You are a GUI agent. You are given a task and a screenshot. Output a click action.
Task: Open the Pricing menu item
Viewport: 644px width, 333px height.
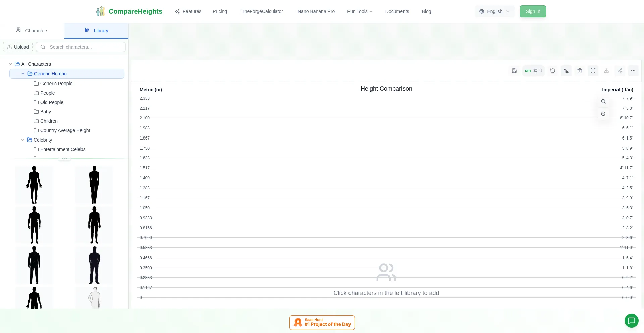220,11
